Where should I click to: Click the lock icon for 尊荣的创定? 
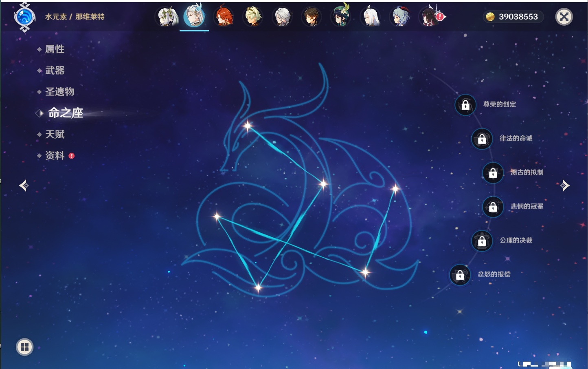465,105
